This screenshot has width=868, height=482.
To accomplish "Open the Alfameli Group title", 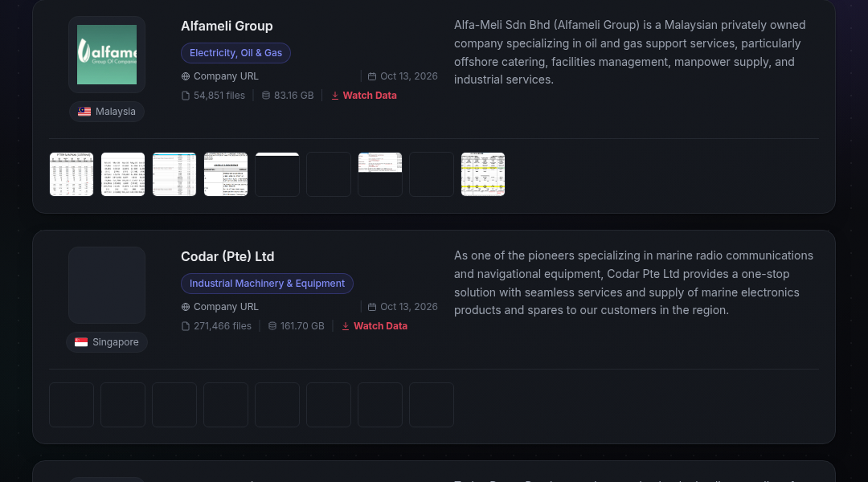I will (x=227, y=26).
